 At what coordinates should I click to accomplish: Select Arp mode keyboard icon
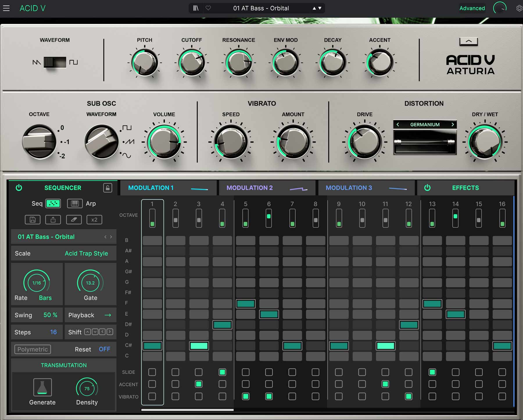[x=75, y=203]
